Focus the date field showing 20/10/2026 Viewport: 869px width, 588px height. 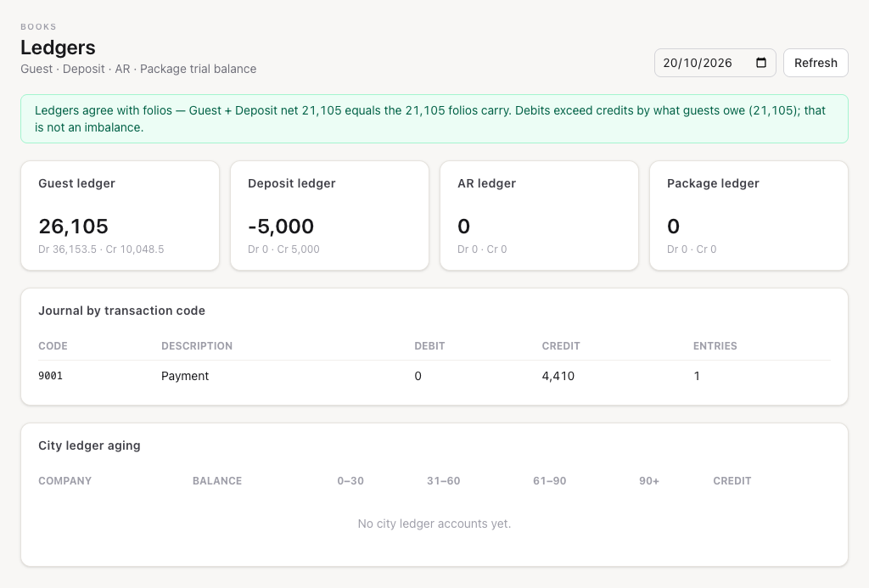tap(715, 63)
